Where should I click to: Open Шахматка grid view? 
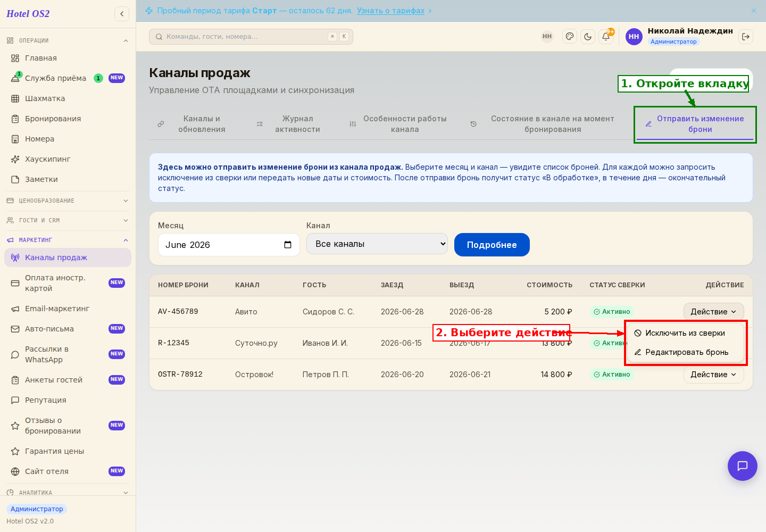68,98
